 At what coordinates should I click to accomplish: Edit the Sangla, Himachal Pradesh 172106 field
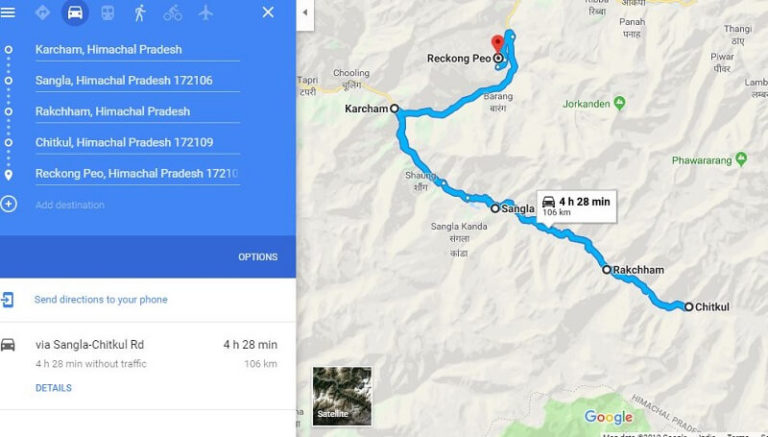[x=137, y=80]
